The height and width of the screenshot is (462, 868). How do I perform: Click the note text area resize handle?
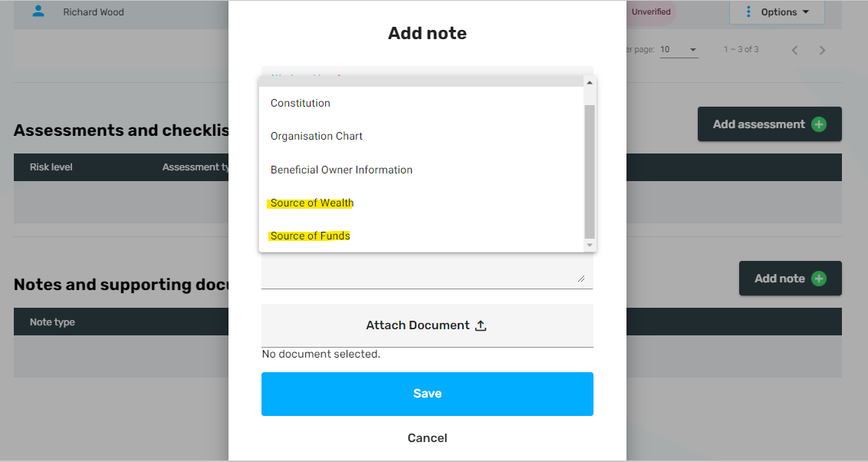(x=580, y=279)
